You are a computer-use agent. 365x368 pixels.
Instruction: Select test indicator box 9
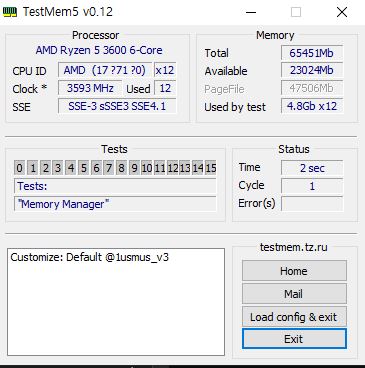coord(134,168)
